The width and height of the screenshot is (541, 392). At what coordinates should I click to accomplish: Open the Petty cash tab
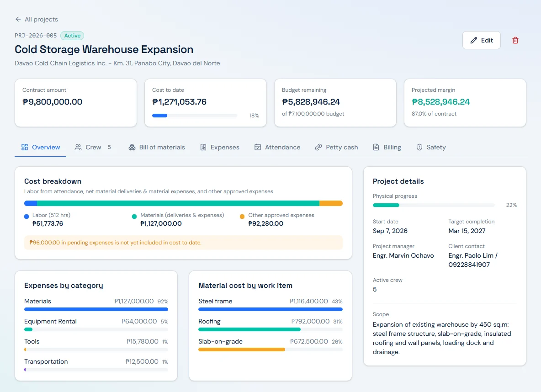tap(336, 148)
